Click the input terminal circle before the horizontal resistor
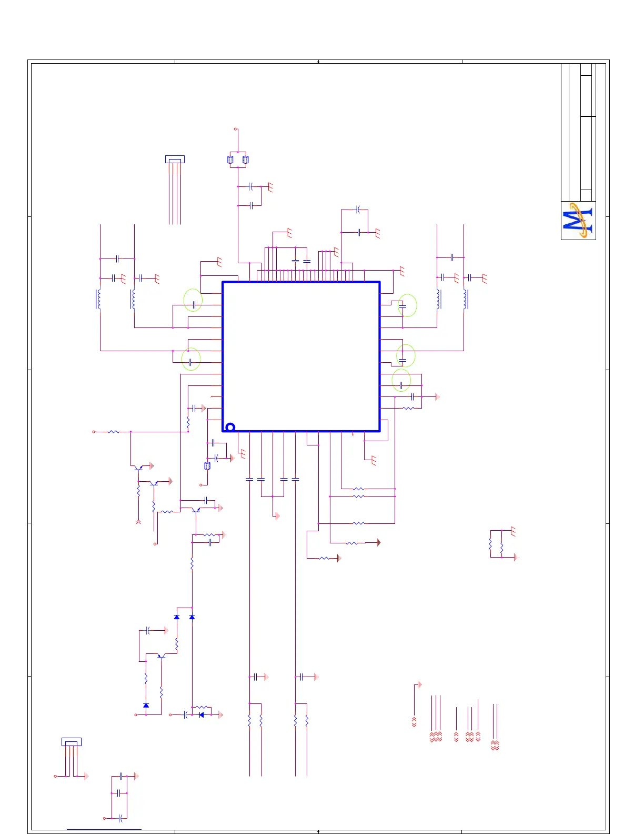This screenshot has height=834, width=644. coord(94,432)
